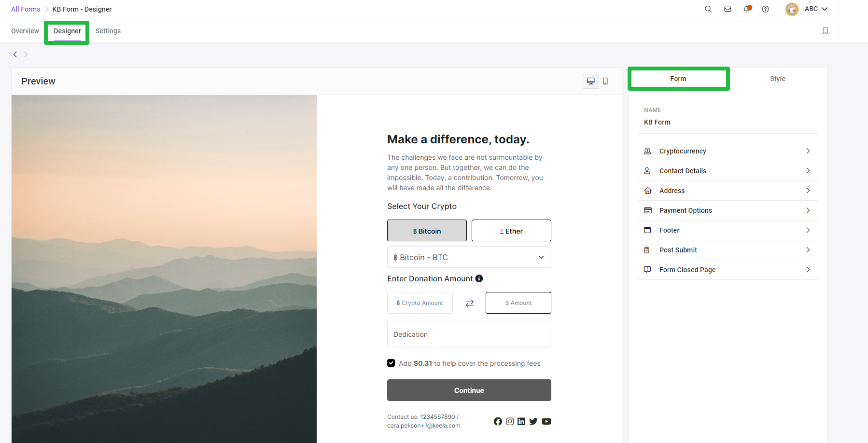Click the dollar Amount input field
This screenshot has height=443, width=868.
click(518, 303)
